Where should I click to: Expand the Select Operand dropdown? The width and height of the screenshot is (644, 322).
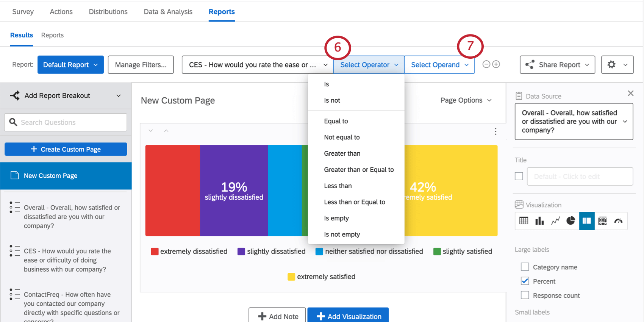coord(439,65)
